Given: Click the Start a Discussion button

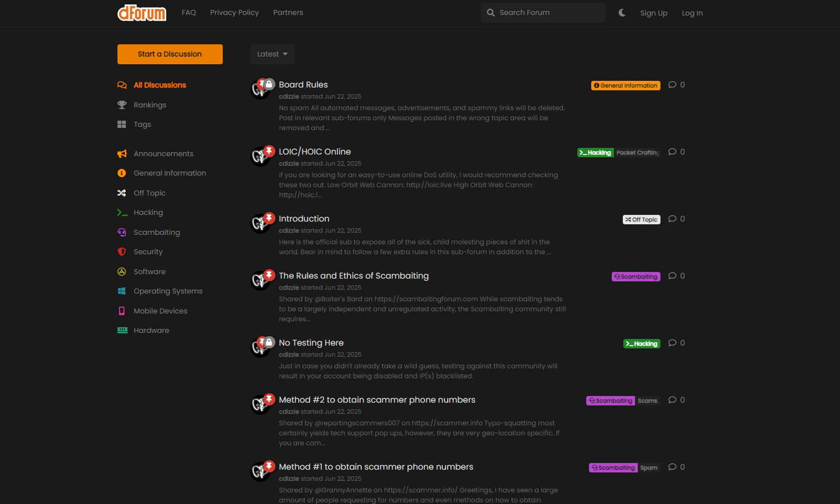Looking at the screenshot, I should click(x=170, y=54).
